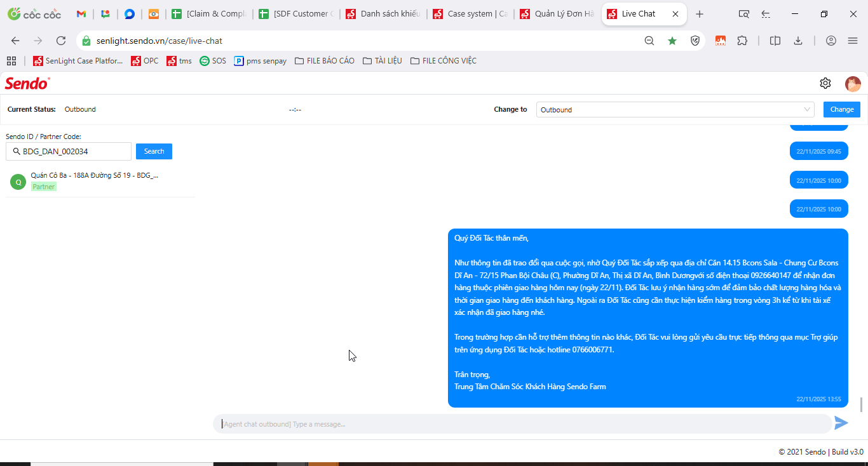Screen dimensions: 868x466
Task: Open the browser hamburger main menu
Action: pyautogui.click(x=853, y=41)
